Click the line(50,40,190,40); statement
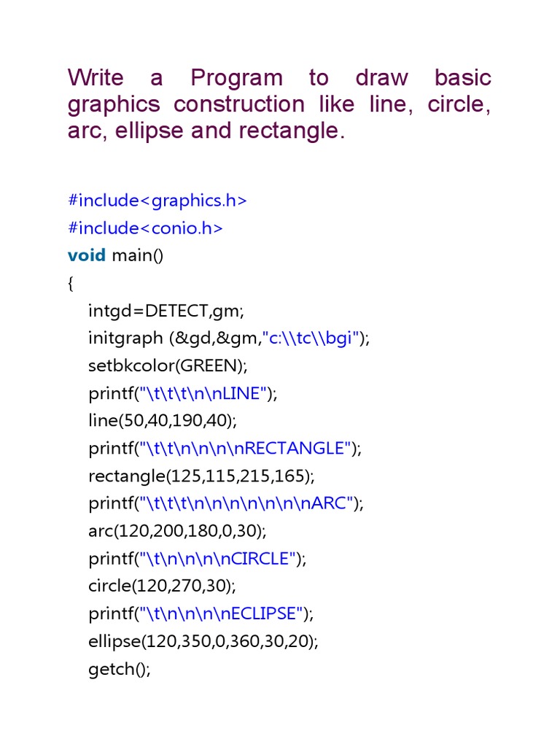 pyautogui.click(x=163, y=421)
